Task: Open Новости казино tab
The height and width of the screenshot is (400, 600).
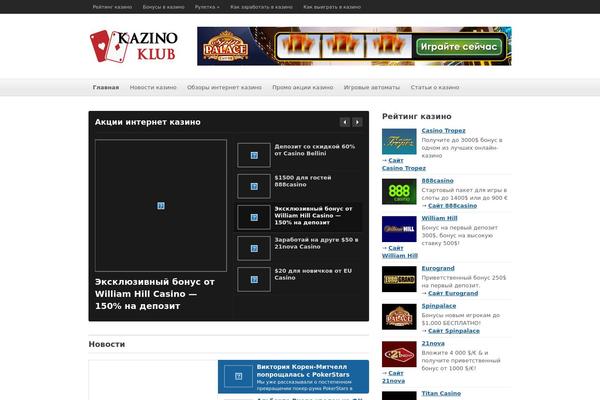Action: (x=153, y=87)
